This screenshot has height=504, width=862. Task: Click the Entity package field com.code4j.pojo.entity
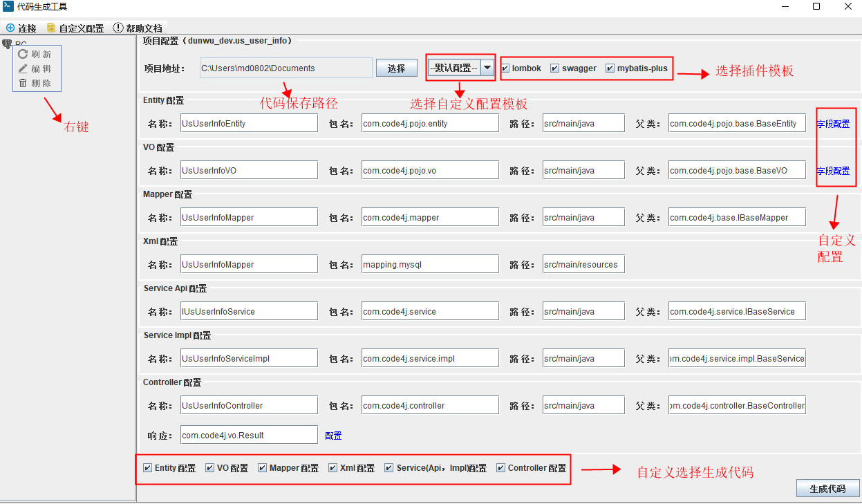[430, 123]
